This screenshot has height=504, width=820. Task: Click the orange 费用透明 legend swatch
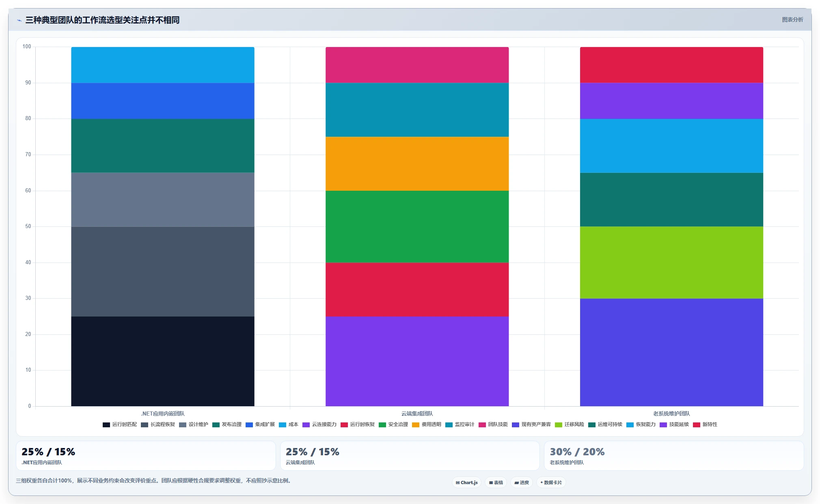coord(416,425)
